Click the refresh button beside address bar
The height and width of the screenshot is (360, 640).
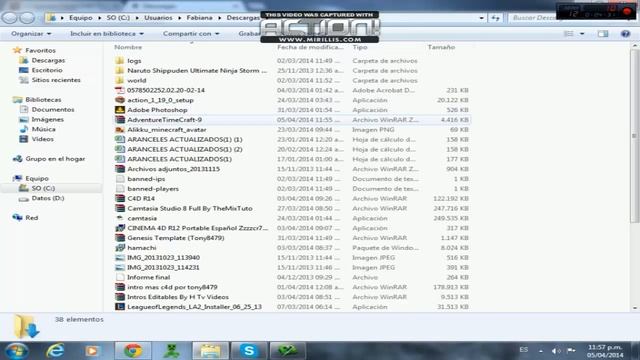click(x=496, y=18)
